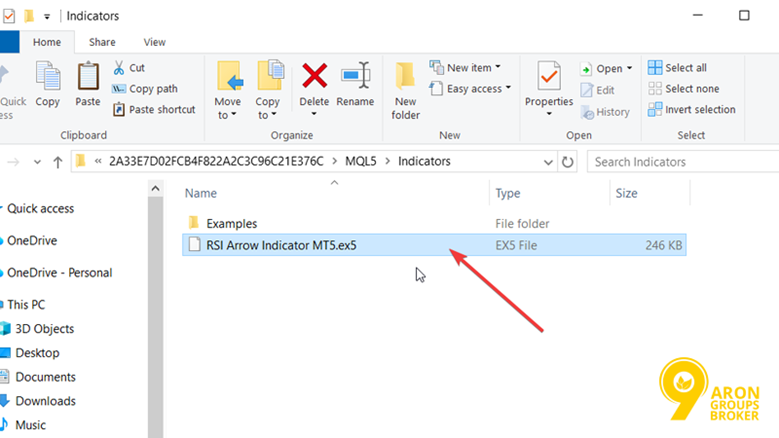
Task: Click Invert selection option
Action: tap(690, 110)
